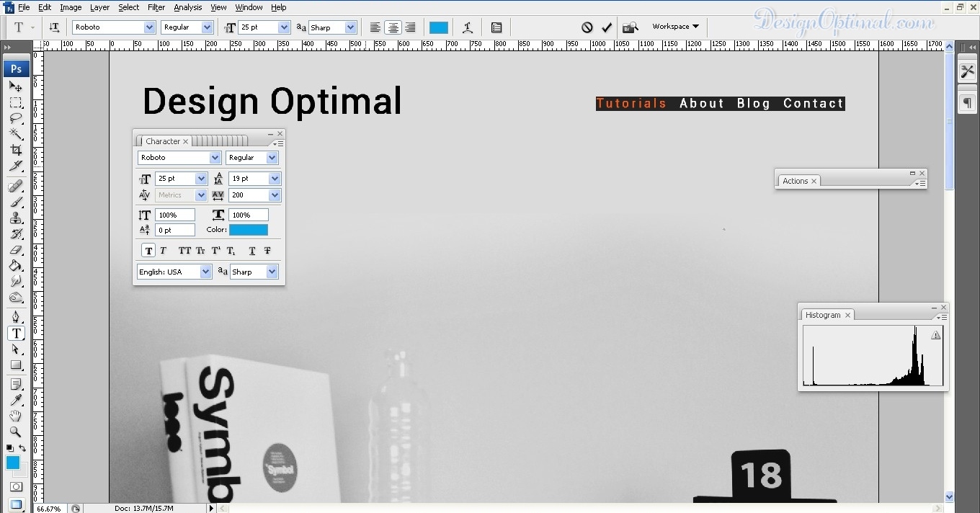Click text color swatch in options bar
Screen dimensions: 980x513
(x=439, y=27)
